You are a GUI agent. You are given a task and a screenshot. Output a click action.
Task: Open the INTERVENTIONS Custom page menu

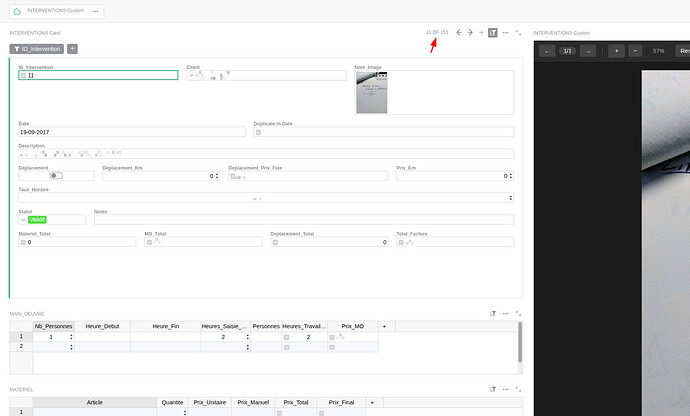(95, 11)
